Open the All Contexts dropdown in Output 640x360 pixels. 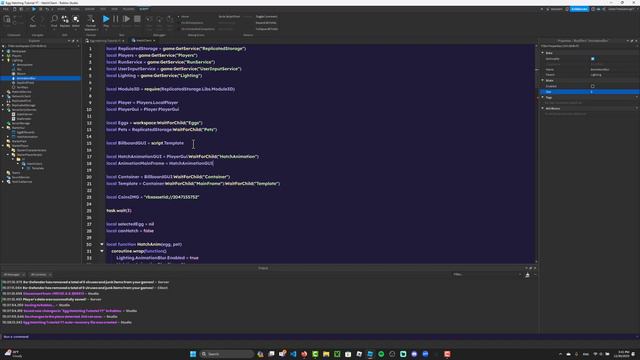40,275
